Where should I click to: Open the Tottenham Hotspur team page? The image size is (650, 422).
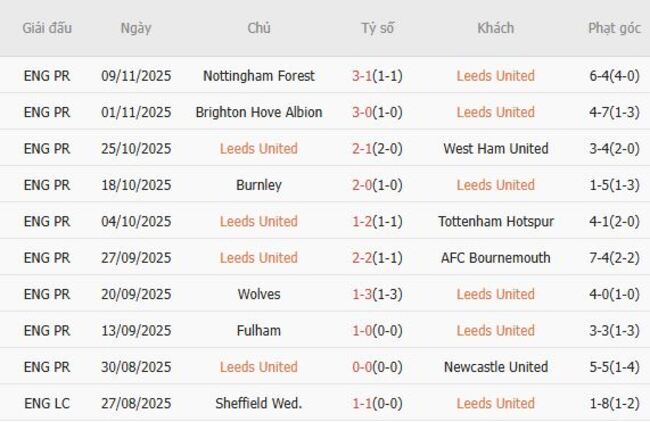[495, 222]
